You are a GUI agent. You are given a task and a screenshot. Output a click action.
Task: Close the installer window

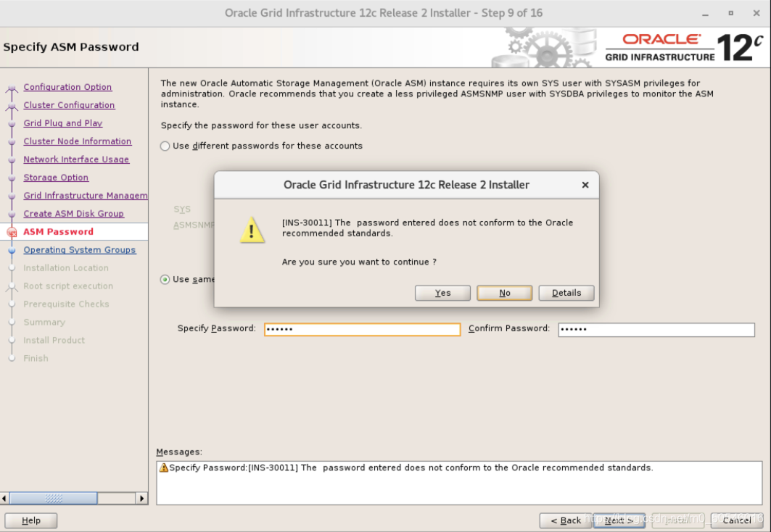tap(756, 13)
